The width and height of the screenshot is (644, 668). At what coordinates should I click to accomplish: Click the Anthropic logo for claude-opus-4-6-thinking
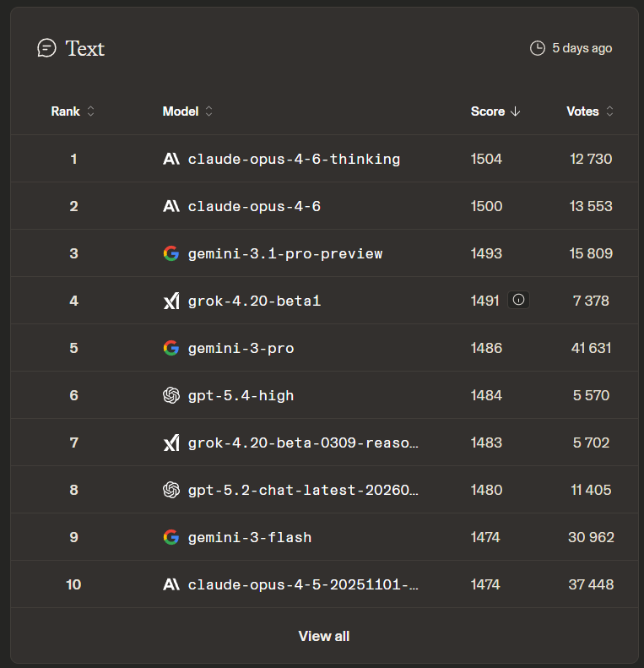(171, 159)
